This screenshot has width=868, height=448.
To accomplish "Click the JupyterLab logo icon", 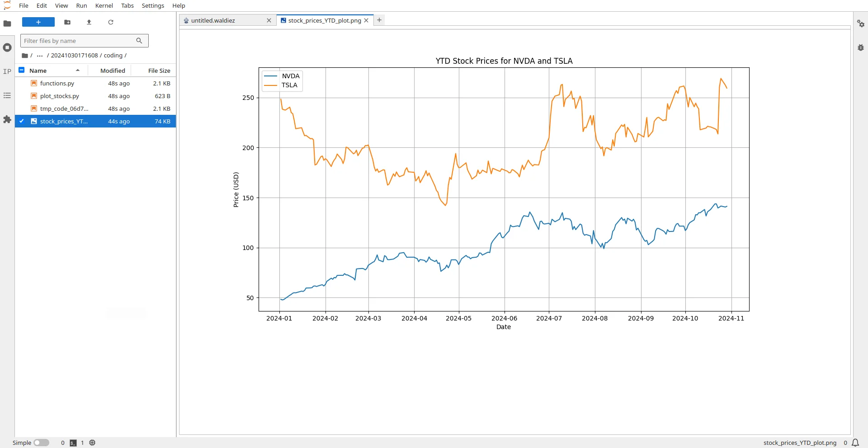I will [7, 5].
